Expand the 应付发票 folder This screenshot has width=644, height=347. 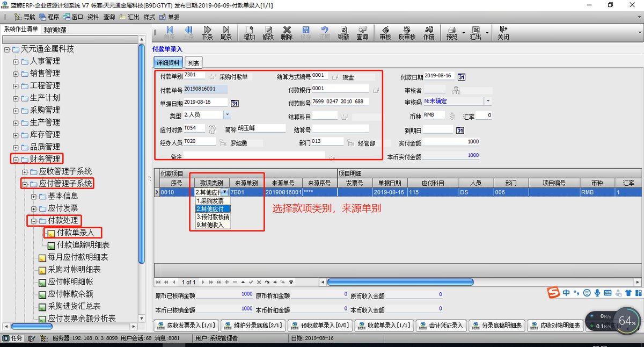(x=33, y=208)
